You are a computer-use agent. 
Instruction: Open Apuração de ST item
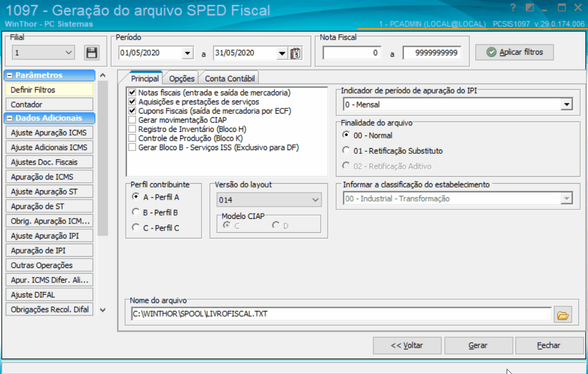click(x=49, y=206)
